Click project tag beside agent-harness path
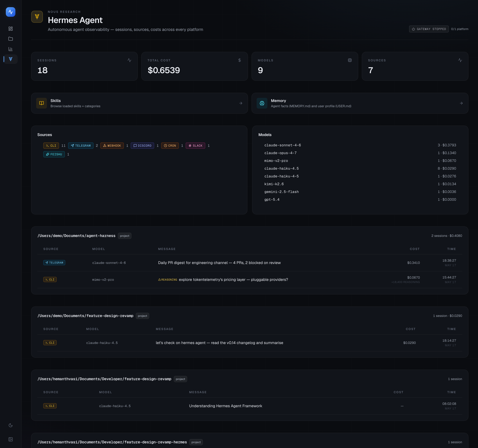 pos(125,236)
